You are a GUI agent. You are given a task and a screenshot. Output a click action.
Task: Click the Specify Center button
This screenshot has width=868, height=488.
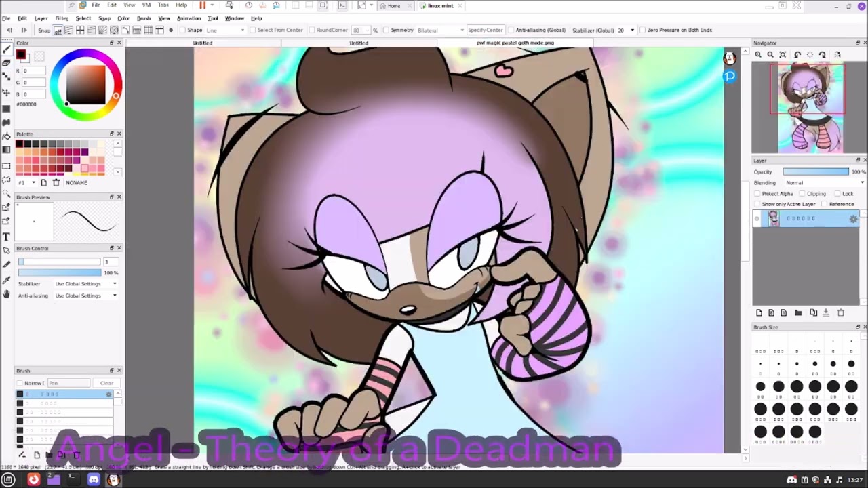point(485,30)
